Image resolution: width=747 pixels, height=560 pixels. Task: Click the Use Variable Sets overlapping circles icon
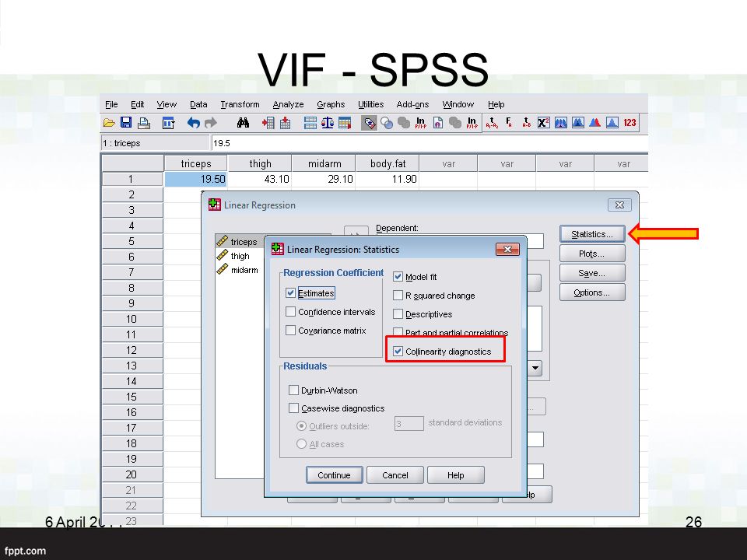pyautogui.click(x=387, y=124)
